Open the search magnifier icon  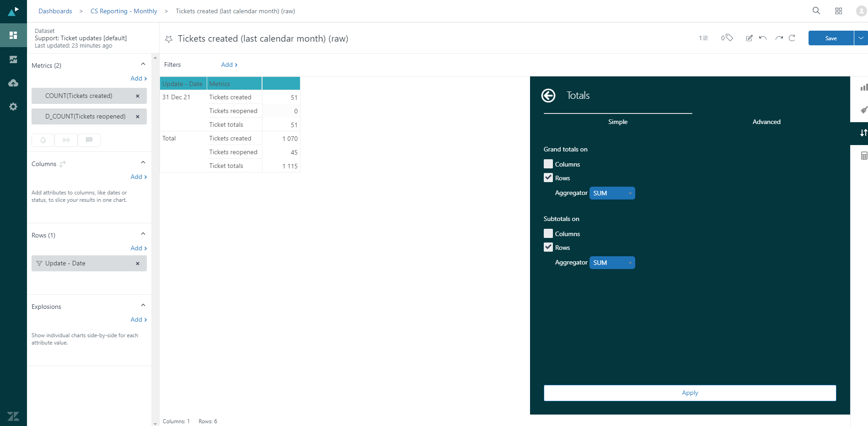click(816, 11)
